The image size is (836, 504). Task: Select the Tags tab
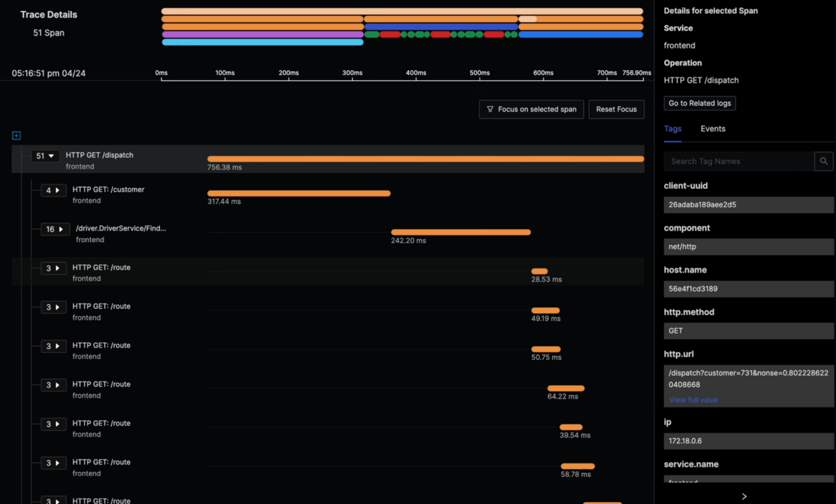pos(673,129)
